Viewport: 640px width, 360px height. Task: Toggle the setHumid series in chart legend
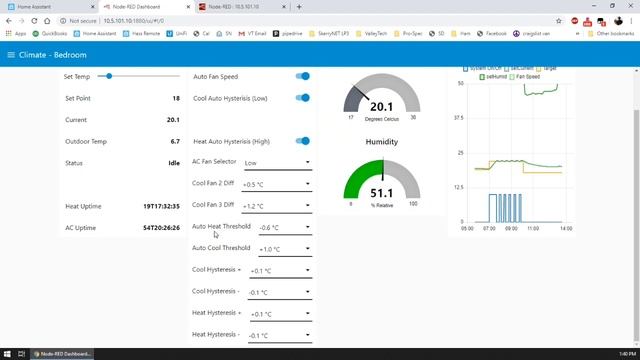click(x=493, y=77)
